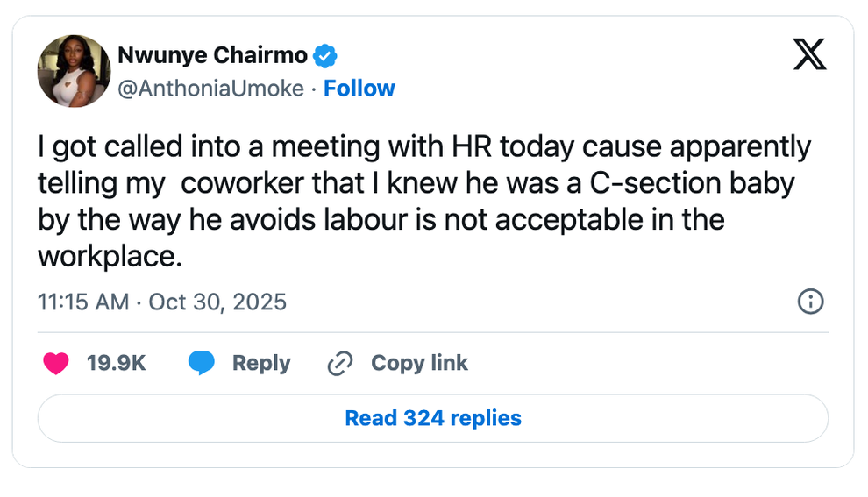868x497 pixels.
Task: Click the Oct 30, 2025 date
Action: [217, 302]
